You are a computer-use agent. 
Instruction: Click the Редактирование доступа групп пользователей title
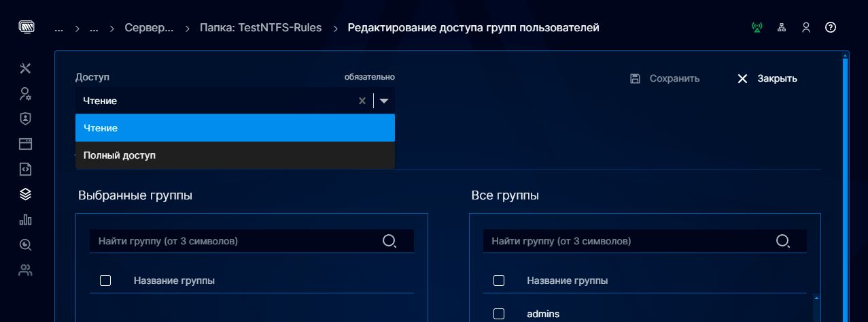tap(474, 28)
